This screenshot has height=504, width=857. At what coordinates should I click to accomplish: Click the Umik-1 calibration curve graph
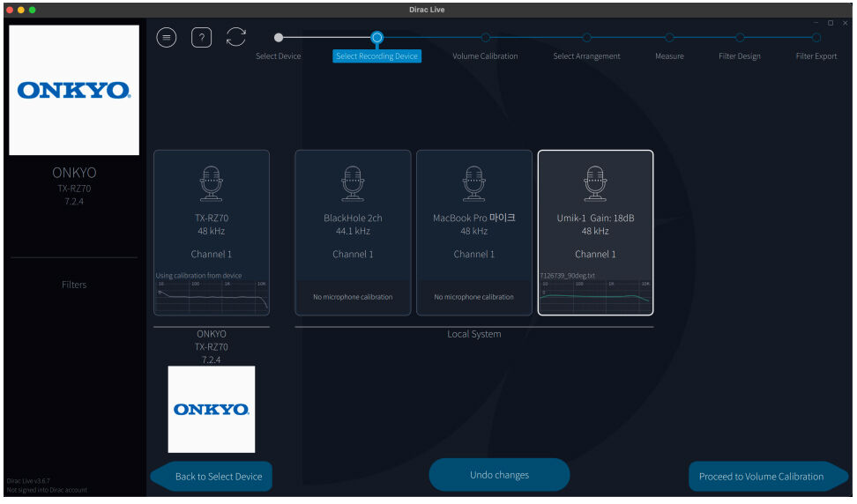[595, 297]
